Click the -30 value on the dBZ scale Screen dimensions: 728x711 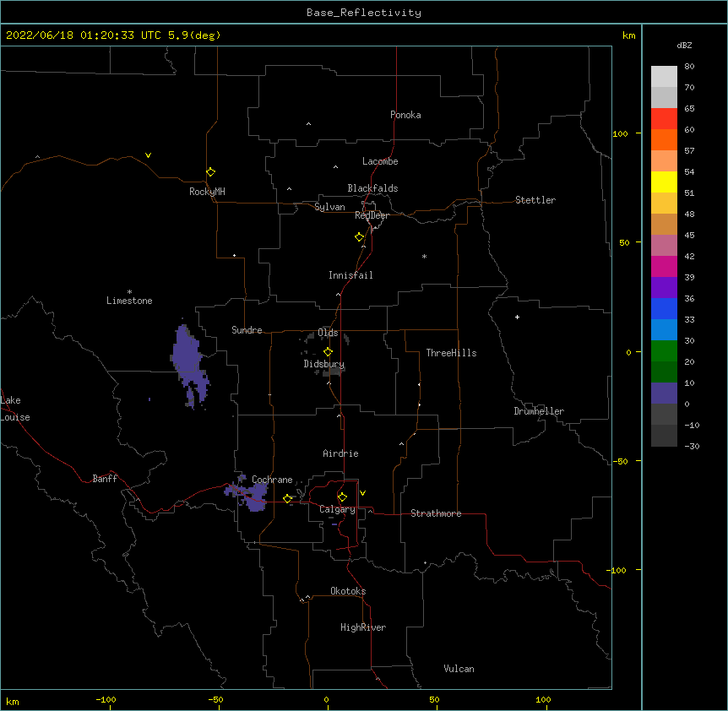coord(692,446)
